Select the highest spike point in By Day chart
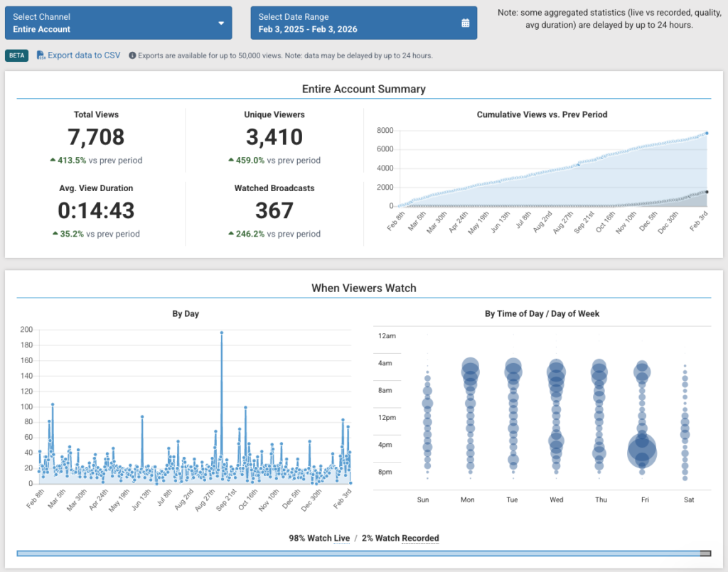The width and height of the screenshot is (728, 572). pyautogui.click(x=222, y=332)
